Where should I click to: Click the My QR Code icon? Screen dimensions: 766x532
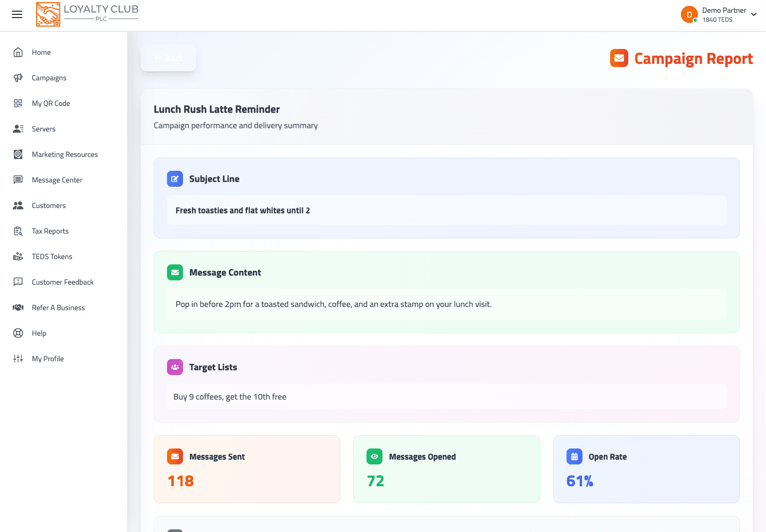point(18,103)
